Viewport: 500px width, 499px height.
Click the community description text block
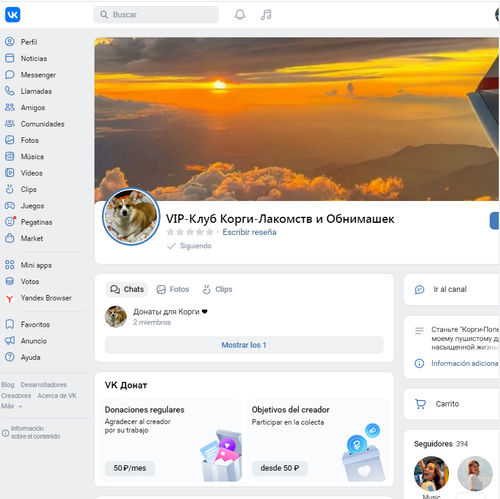click(x=465, y=338)
